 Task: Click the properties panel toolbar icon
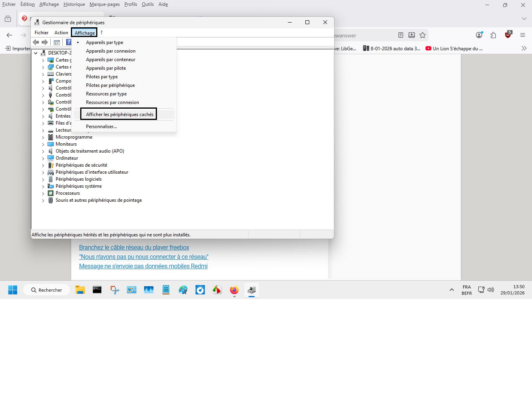click(x=57, y=42)
